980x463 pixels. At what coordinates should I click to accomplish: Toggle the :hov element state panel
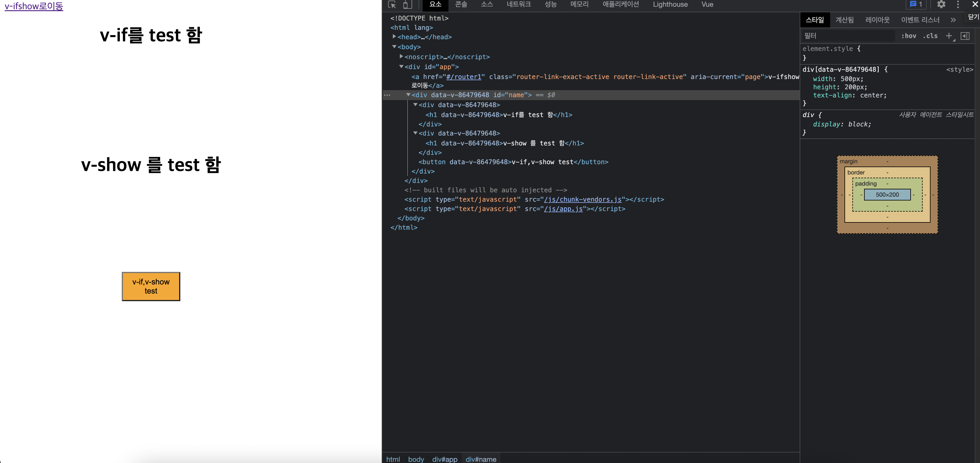point(909,36)
